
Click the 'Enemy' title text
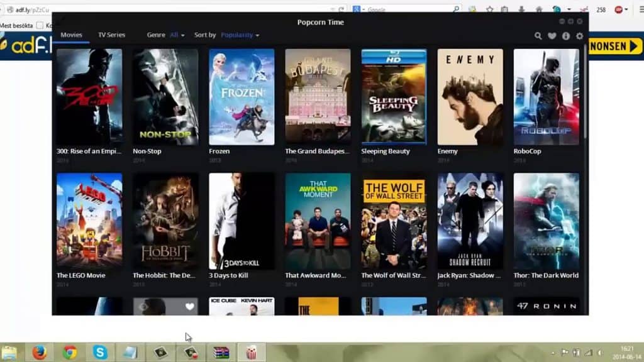tap(447, 151)
